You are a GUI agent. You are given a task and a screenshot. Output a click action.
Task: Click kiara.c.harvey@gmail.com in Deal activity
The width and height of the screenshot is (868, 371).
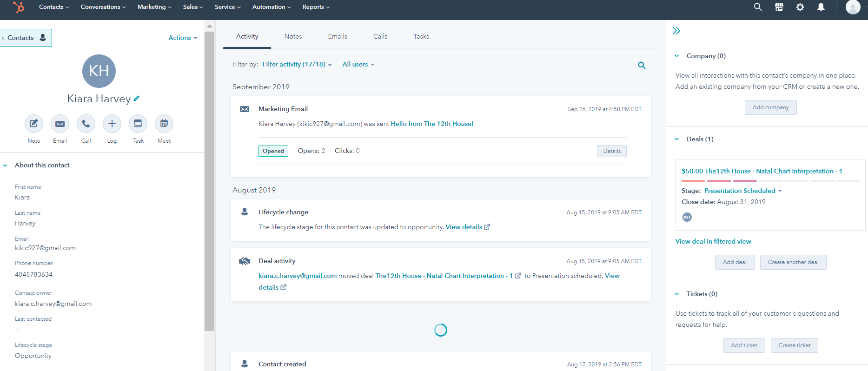pos(298,276)
